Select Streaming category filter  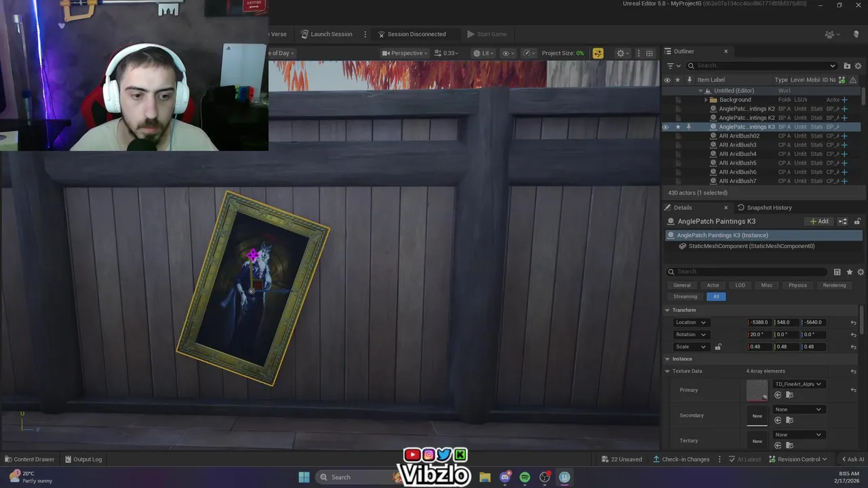685,296
